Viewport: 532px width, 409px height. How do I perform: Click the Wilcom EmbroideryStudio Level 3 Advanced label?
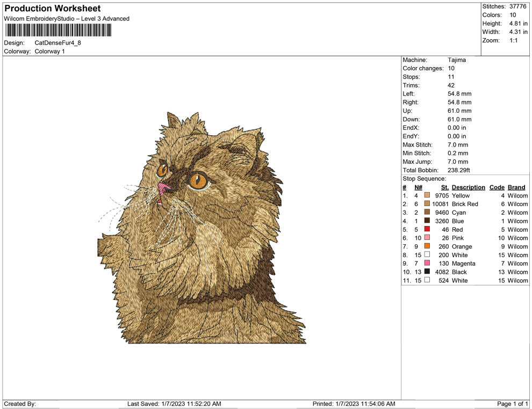(66, 18)
